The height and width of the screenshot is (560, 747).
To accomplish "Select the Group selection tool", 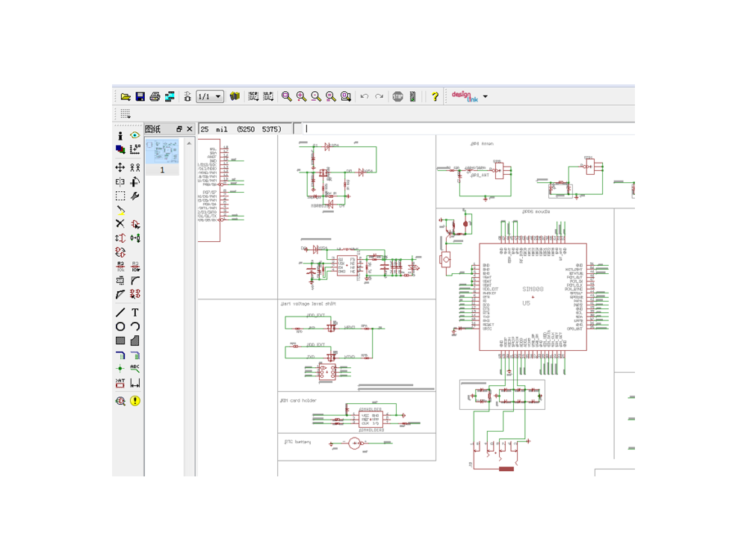I will (x=120, y=196).
